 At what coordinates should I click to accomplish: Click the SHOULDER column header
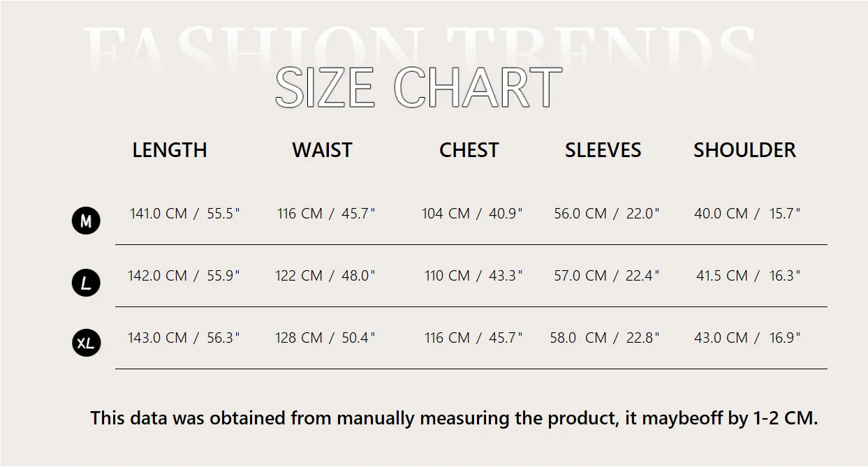pyautogui.click(x=744, y=150)
